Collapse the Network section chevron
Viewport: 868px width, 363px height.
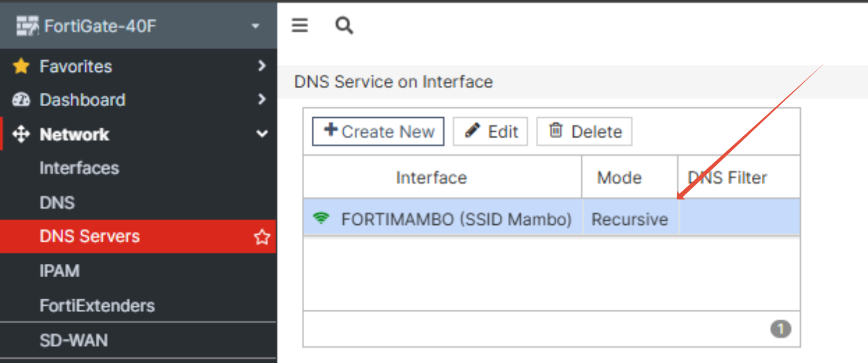click(262, 135)
